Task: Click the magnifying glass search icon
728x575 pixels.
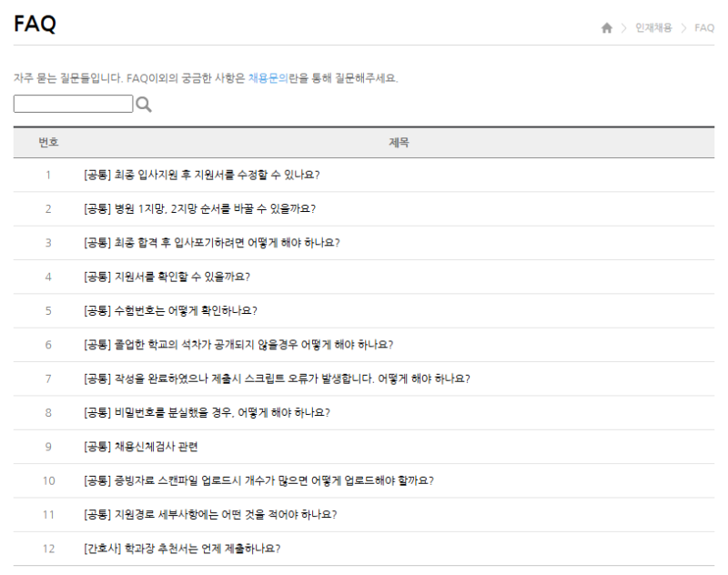Action: [x=143, y=105]
